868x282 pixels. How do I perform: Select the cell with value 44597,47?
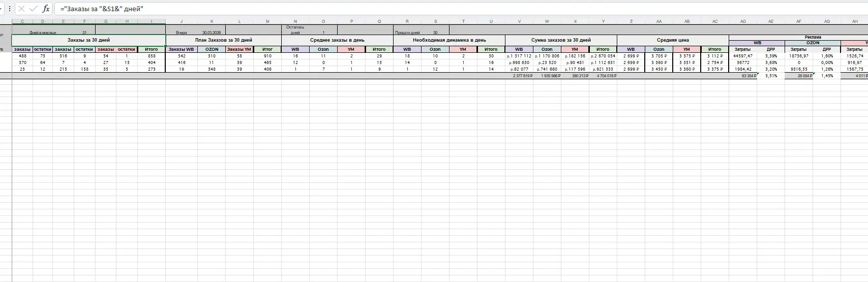(743, 56)
